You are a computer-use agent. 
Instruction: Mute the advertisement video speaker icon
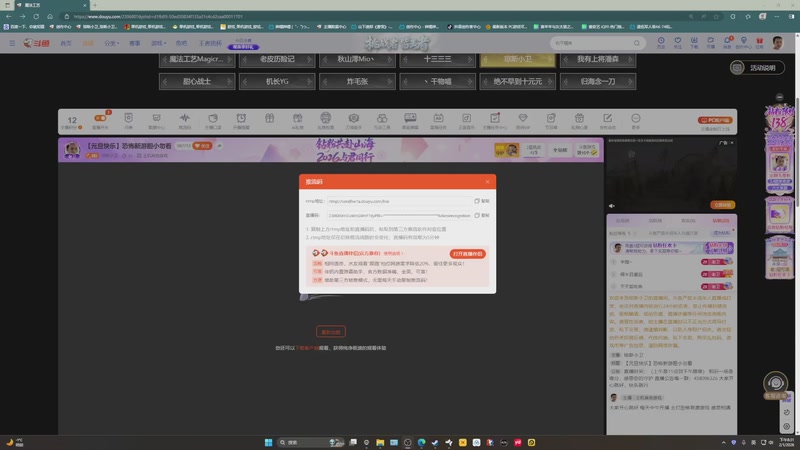[612, 206]
